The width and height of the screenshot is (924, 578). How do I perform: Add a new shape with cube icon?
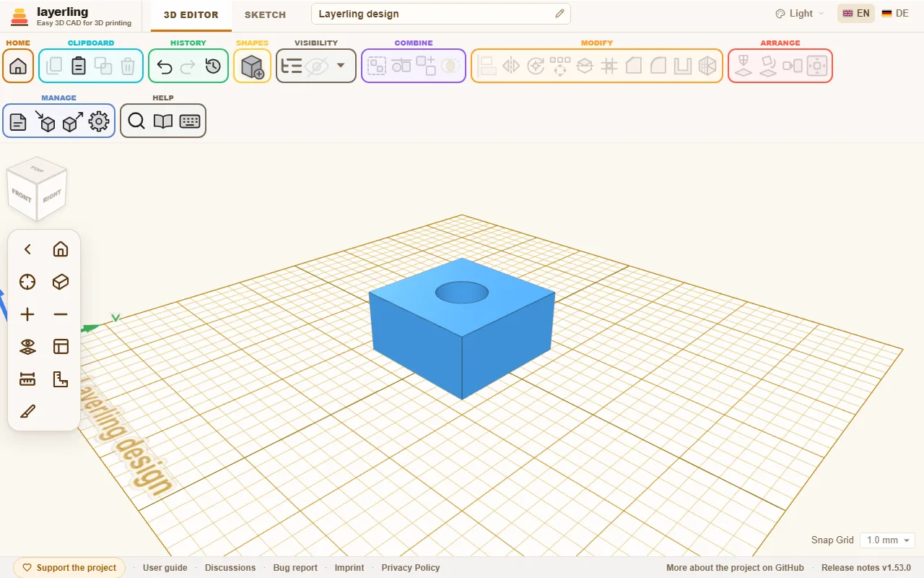[252, 66]
